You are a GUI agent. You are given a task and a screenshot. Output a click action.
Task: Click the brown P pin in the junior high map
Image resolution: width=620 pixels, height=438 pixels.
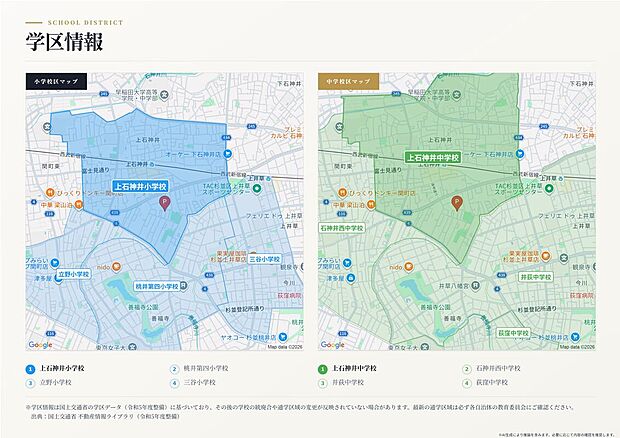pyautogui.click(x=457, y=203)
